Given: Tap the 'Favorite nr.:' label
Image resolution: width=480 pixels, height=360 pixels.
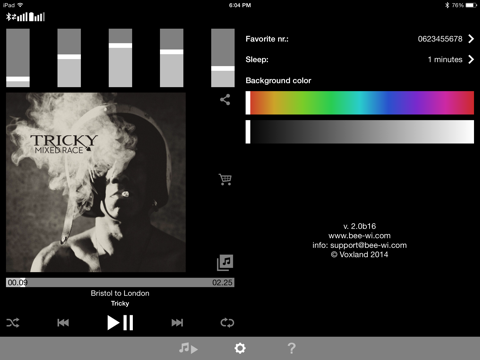Looking at the screenshot, I should pos(267,39).
